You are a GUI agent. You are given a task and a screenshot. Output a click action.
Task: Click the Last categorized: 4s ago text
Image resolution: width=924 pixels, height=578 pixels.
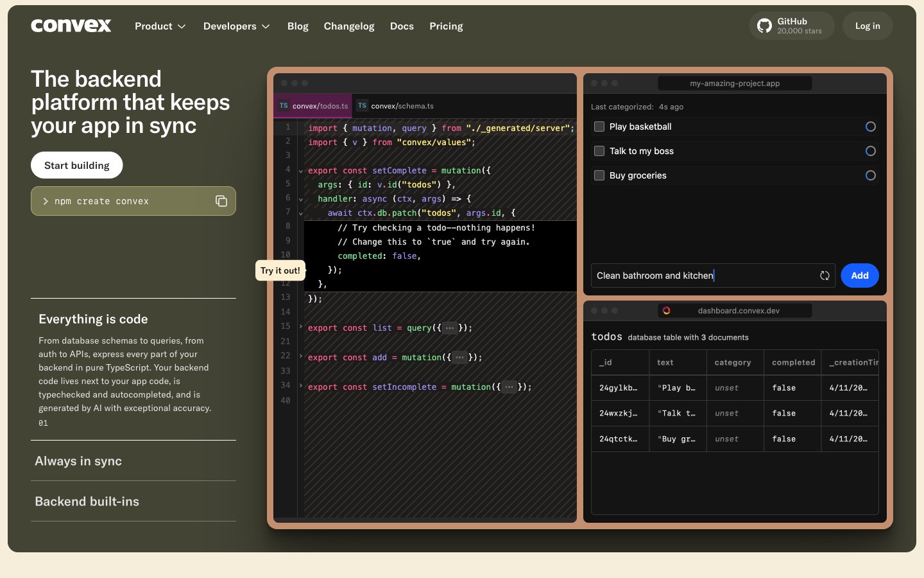637,107
